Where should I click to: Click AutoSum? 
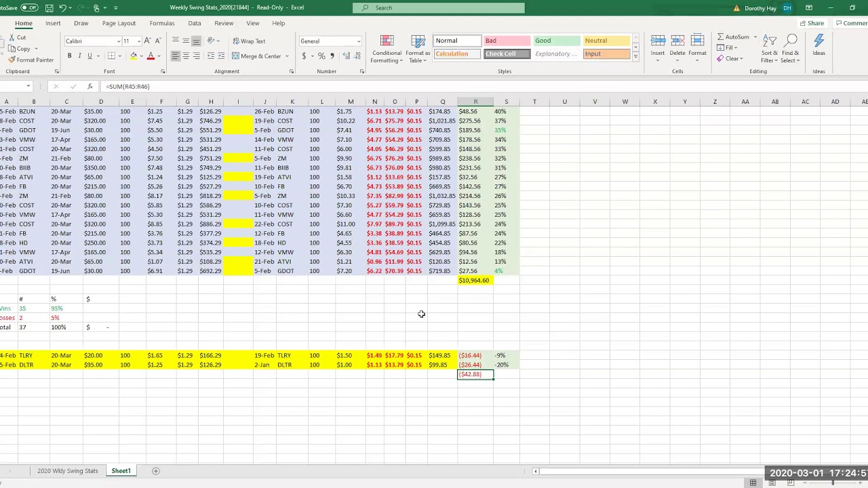click(x=733, y=37)
